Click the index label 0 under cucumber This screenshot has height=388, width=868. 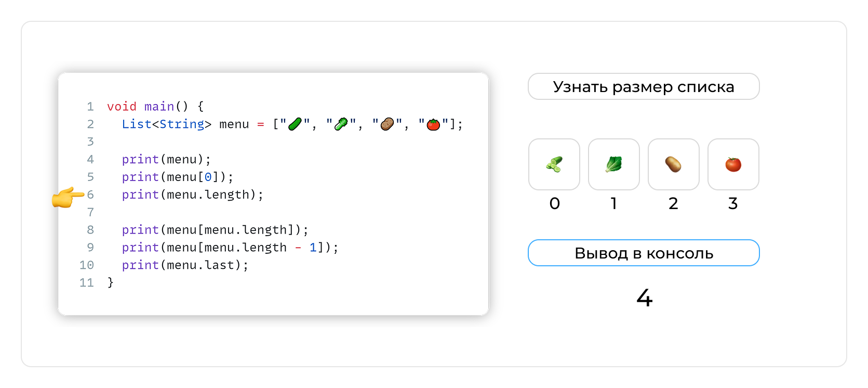pos(554,203)
